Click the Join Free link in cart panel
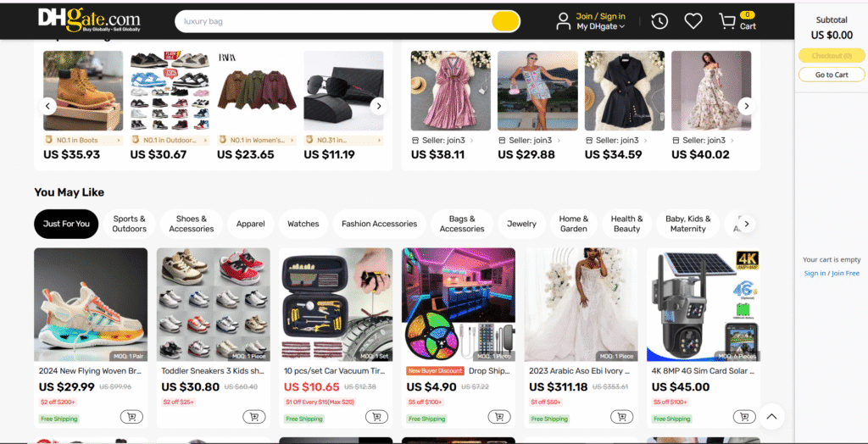The height and width of the screenshot is (444, 868). (845, 273)
